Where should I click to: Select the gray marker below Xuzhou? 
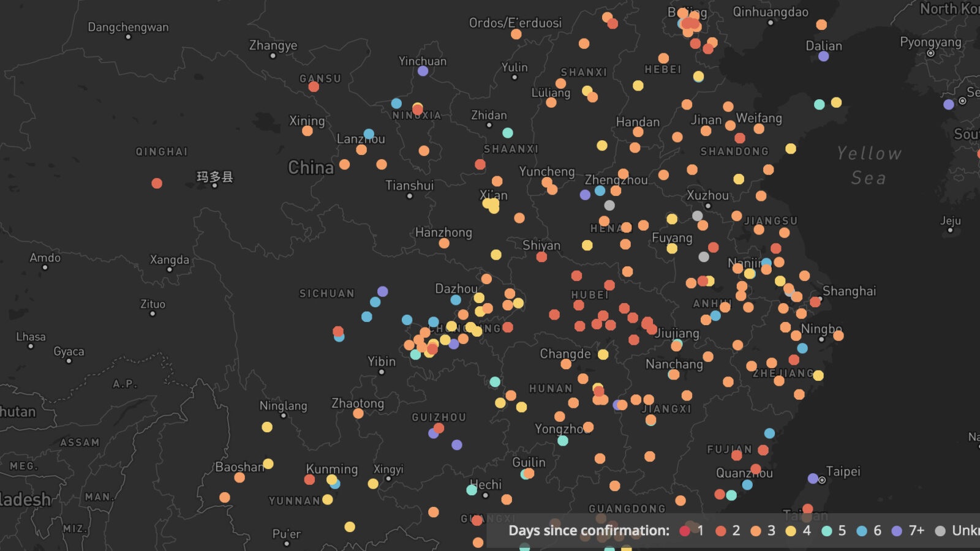tap(697, 216)
